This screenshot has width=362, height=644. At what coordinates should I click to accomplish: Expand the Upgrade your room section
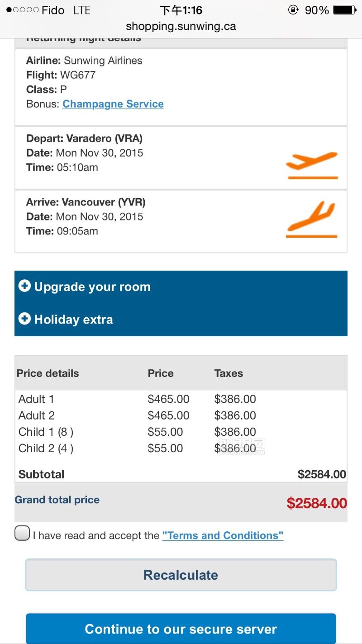click(92, 287)
